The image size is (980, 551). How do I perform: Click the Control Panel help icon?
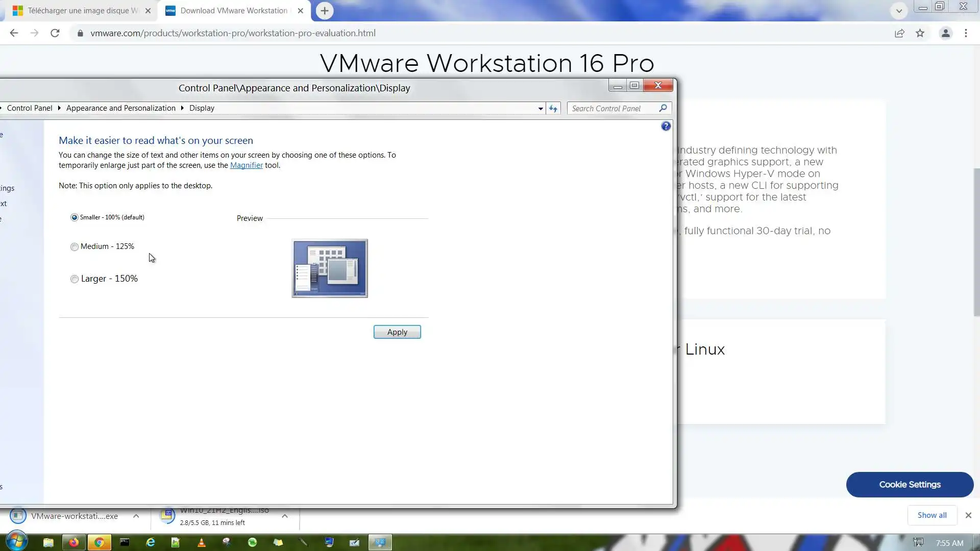point(666,126)
